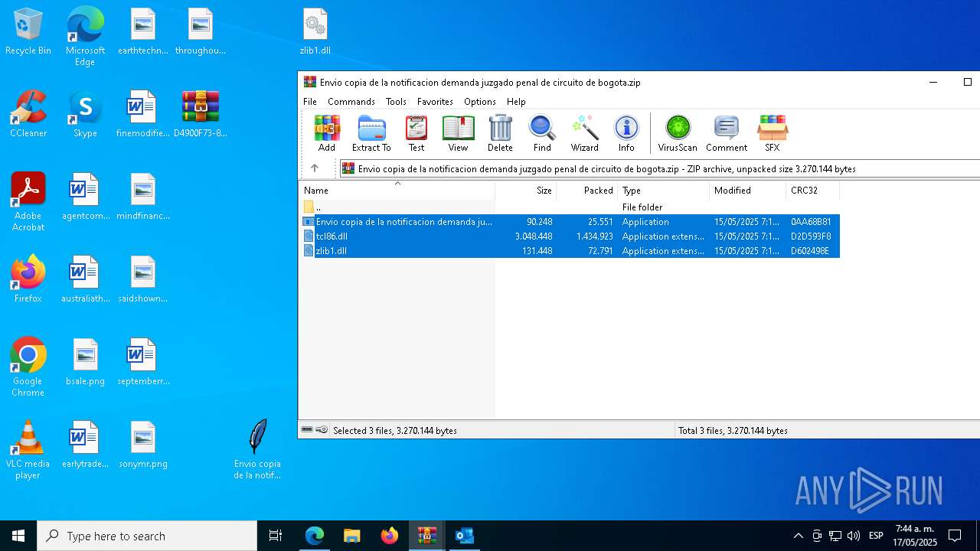Select Google Chrome desktop shortcut
Screen dimensions: 980x551
(28, 367)
